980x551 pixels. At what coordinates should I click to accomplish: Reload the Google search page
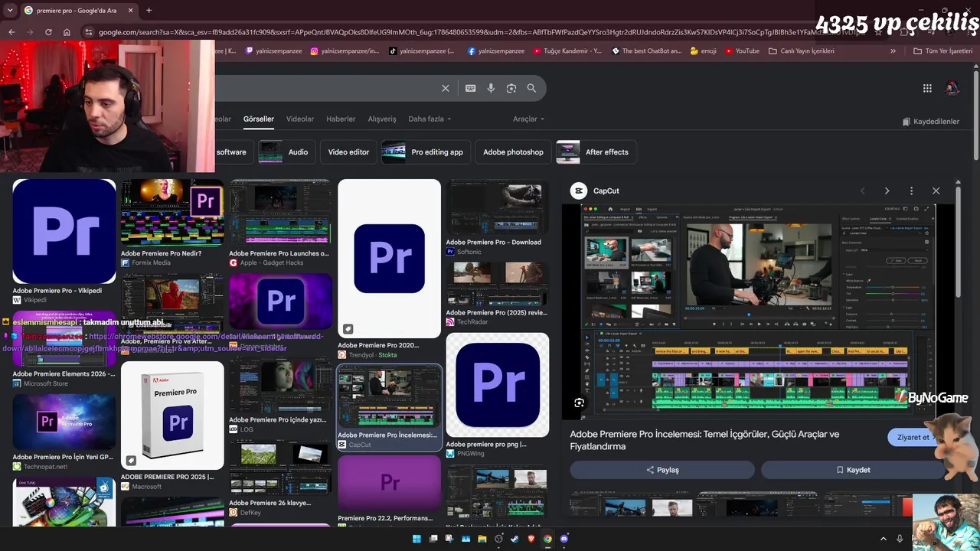48,32
